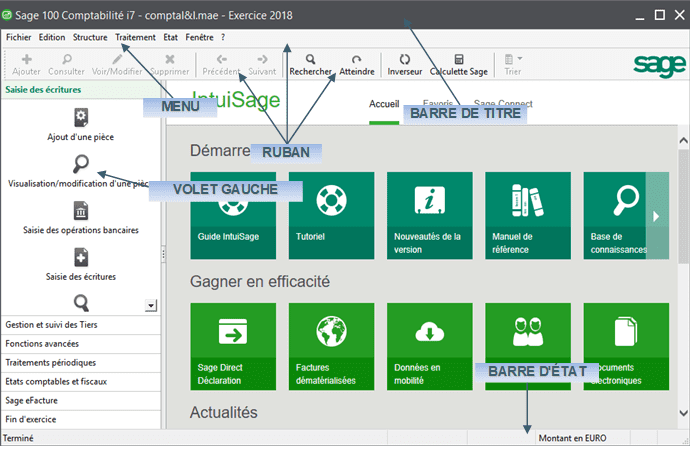
Task: Open the Tutoriel lifebuoy tile
Action: pyautogui.click(x=331, y=211)
